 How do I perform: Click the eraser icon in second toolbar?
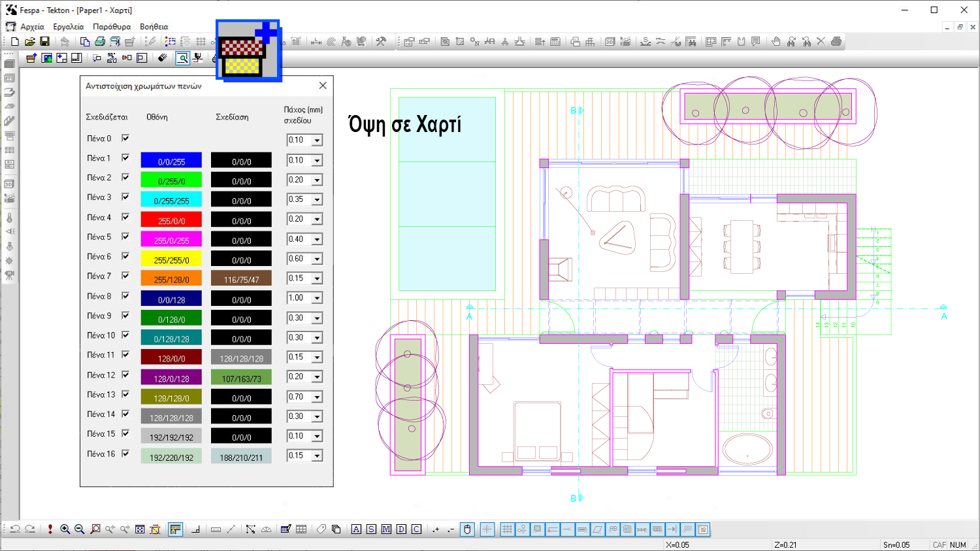(x=163, y=58)
